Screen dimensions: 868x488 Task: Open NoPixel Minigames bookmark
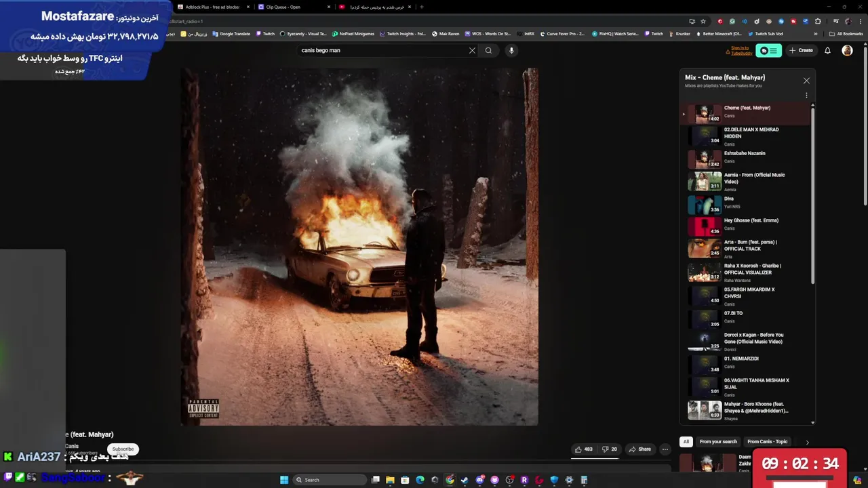pos(353,34)
